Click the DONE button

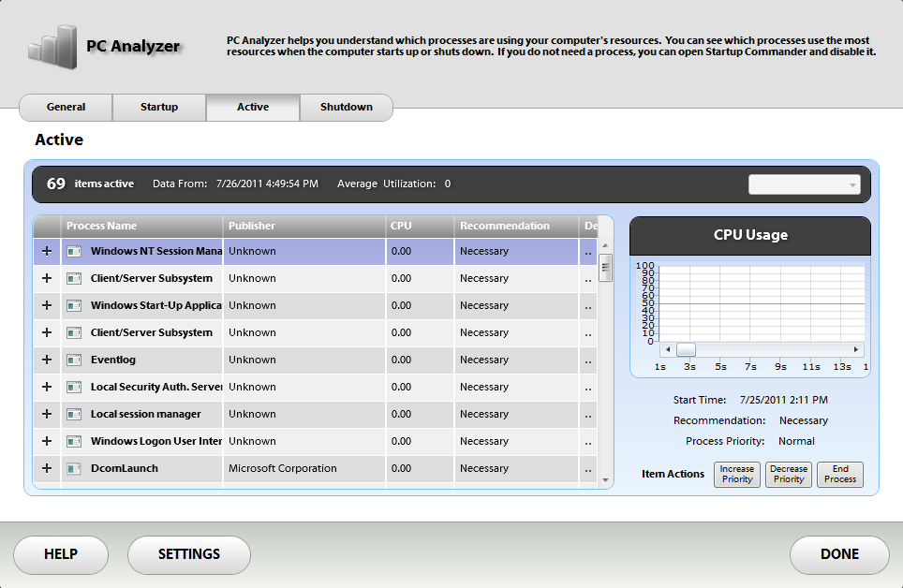839,554
